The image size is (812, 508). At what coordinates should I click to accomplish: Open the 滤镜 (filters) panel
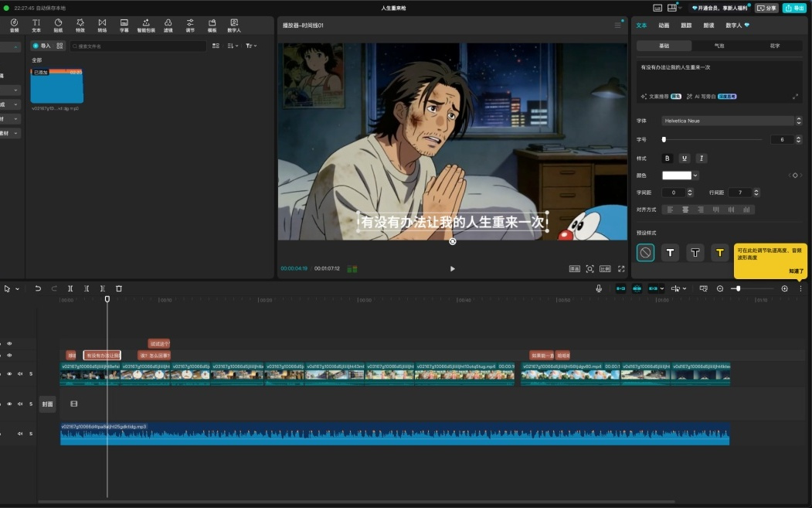point(168,26)
